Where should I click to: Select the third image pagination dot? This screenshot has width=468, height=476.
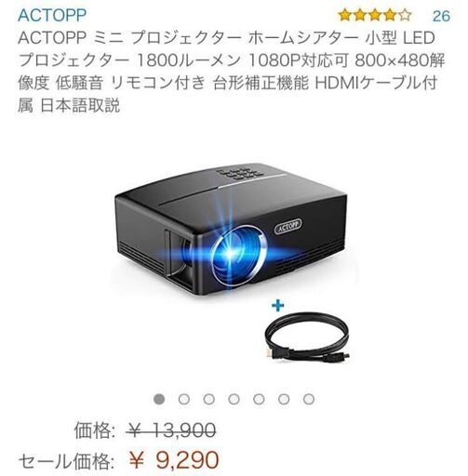[x=209, y=399]
